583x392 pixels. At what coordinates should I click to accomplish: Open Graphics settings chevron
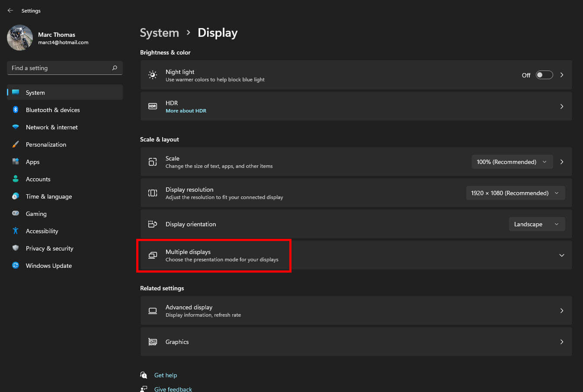[562, 342]
